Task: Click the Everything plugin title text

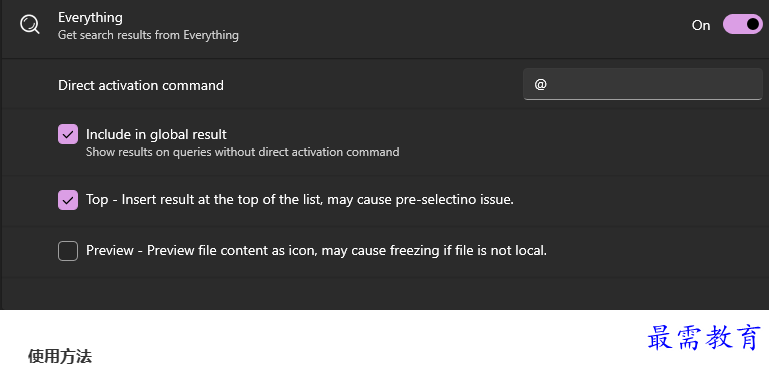Action: pos(90,17)
